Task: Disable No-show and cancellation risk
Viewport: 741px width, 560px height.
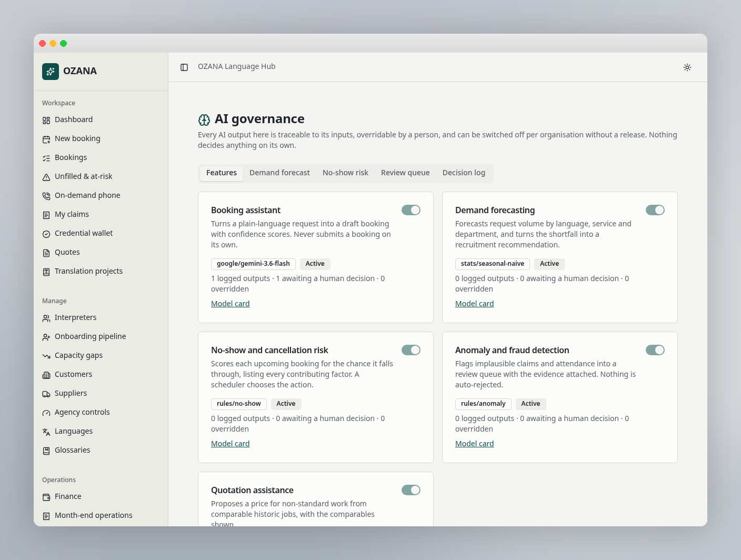Action: tap(411, 350)
